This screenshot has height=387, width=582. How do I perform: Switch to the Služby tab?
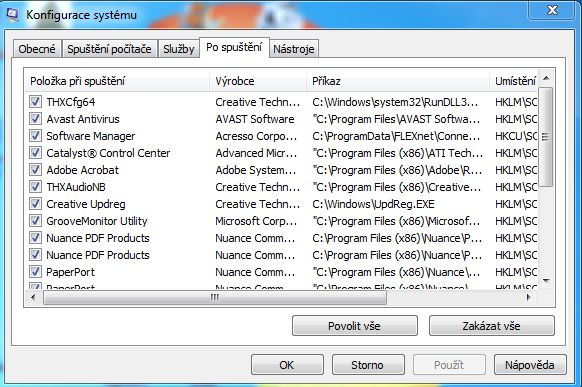(x=179, y=49)
